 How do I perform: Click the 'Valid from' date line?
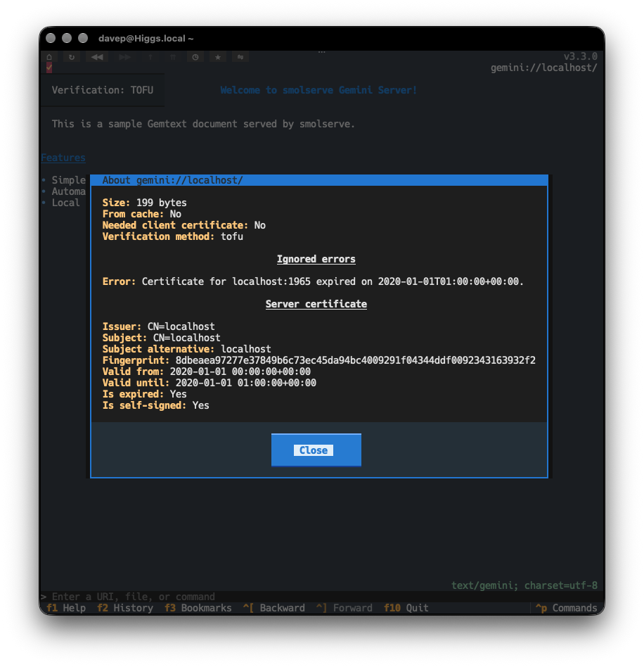point(207,371)
